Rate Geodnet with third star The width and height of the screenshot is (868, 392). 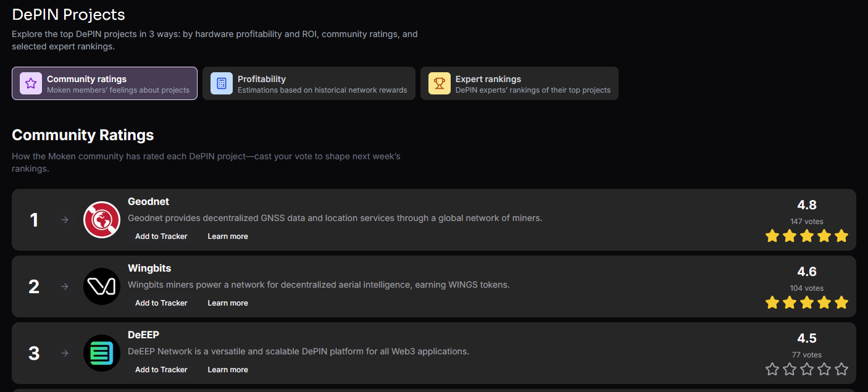807,236
